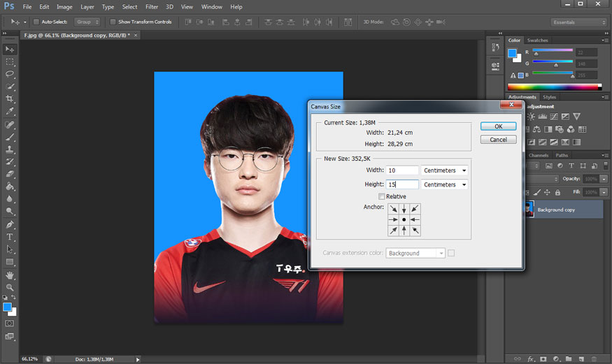The height and width of the screenshot is (364, 612).
Task: Select the Crop tool
Action: (10, 99)
